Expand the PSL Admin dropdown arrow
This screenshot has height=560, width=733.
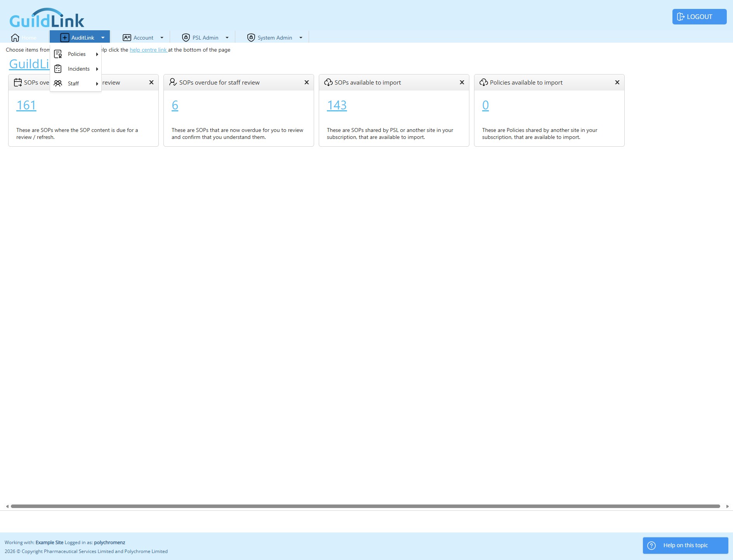click(227, 38)
